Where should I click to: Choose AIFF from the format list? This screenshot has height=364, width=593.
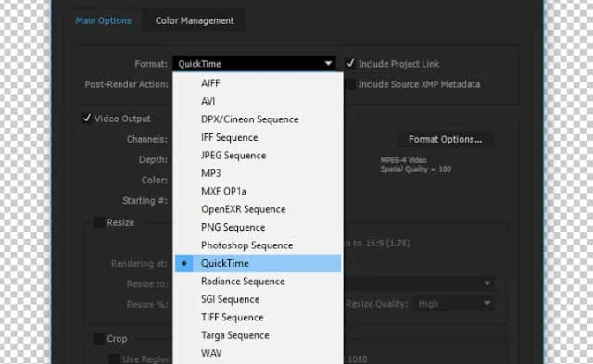pyautogui.click(x=258, y=83)
